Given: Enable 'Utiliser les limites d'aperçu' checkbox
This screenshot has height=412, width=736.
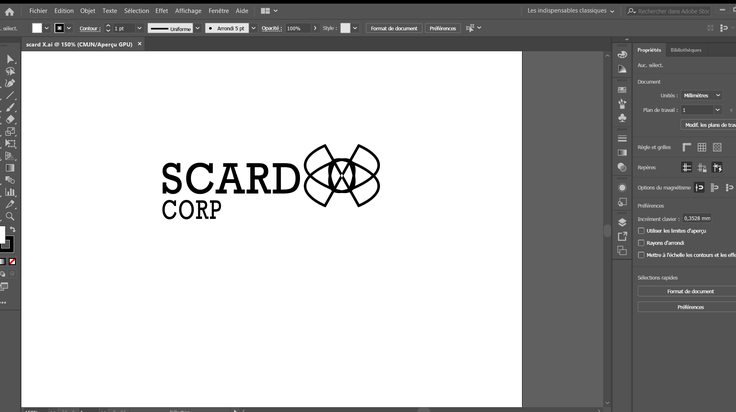Looking at the screenshot, I should [641, 231].
